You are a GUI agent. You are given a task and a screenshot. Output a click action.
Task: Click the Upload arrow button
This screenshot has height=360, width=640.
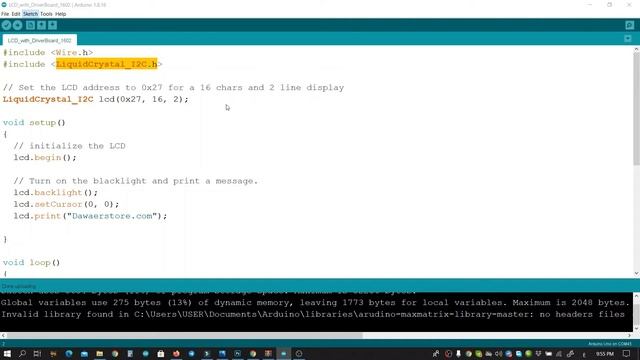point(18,25)
